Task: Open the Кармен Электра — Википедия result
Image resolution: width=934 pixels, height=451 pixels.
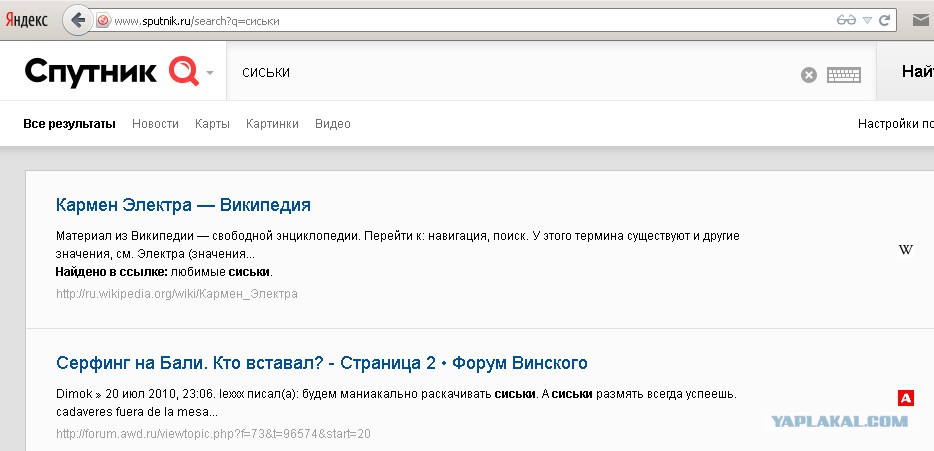Action: pos(183,206)
